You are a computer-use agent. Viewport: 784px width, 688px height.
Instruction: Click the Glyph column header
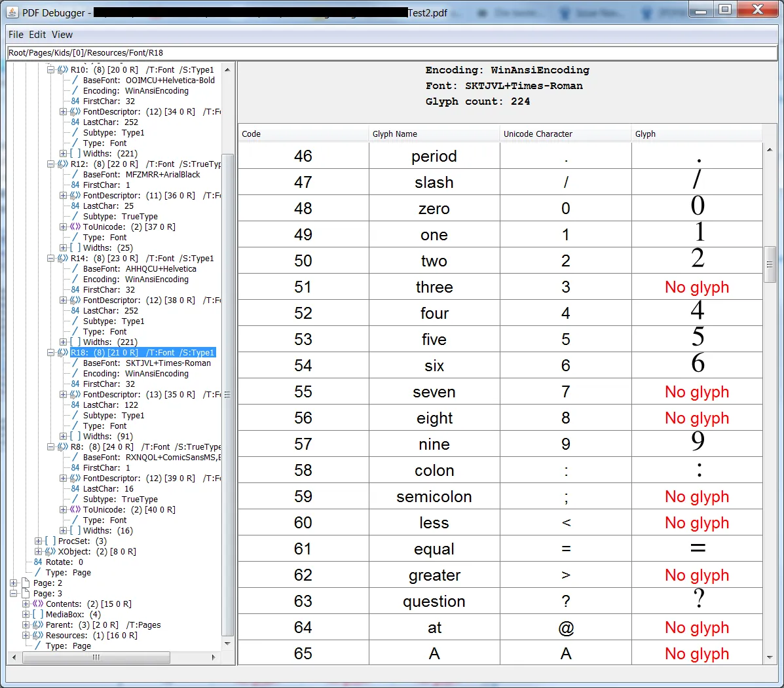697,134
